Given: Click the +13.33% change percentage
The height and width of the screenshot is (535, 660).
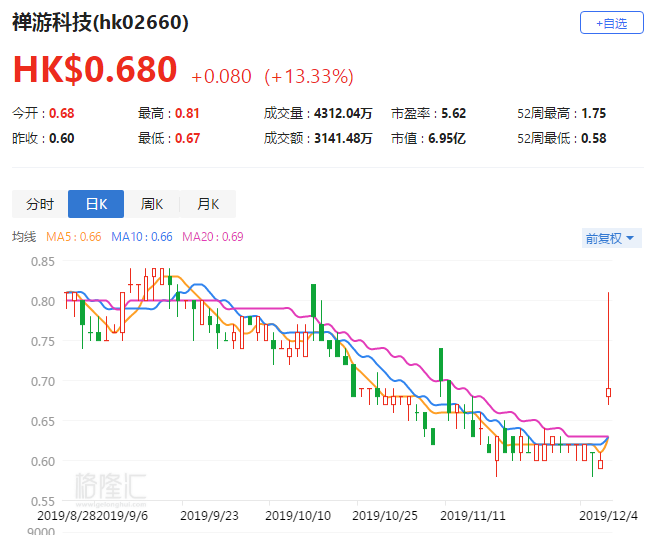Looking at the screenshot, I should (x=308, y=76).
